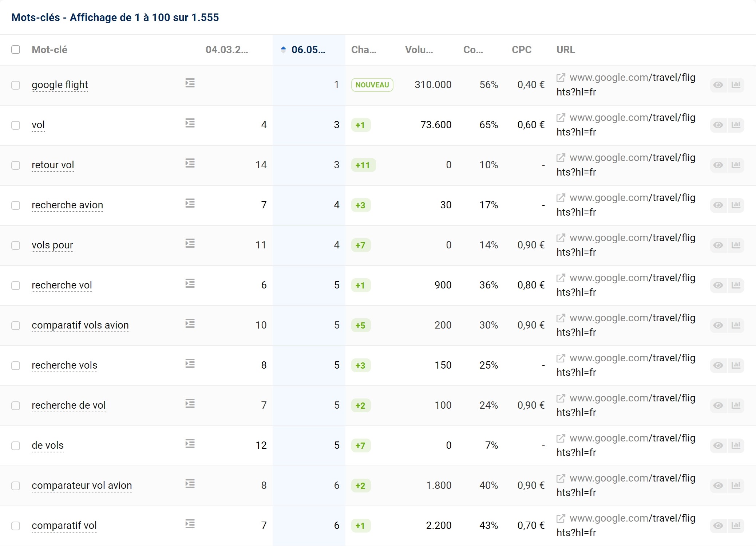Open SERP details icon for vol
756x546 pixels.
(x=190, y=123)
